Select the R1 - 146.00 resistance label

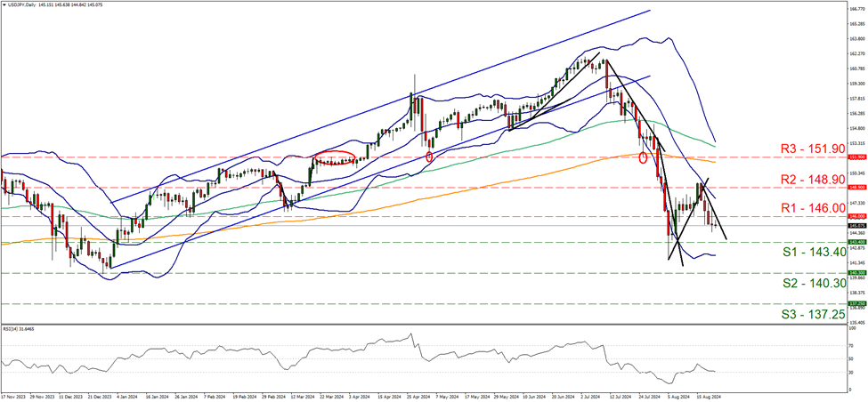(811, 208)
